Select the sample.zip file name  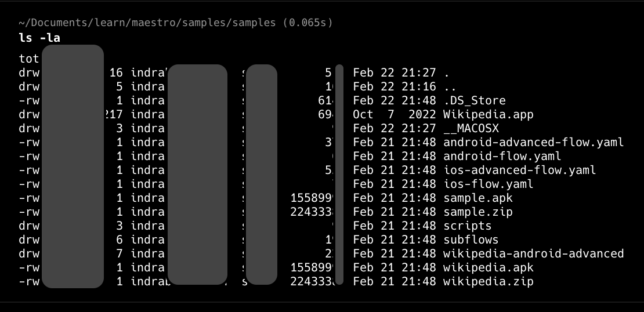[x=477, y=212]
